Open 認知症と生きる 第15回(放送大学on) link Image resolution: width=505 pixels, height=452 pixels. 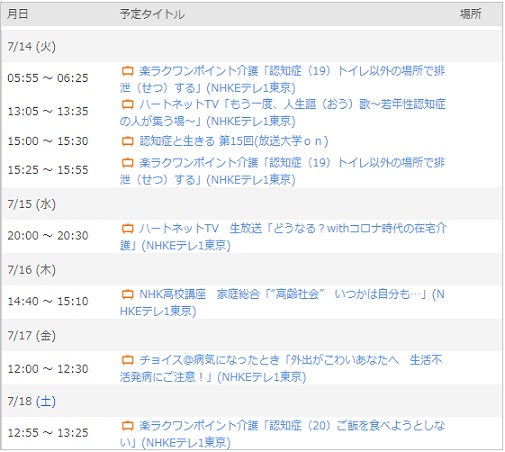tap(234, 141)
